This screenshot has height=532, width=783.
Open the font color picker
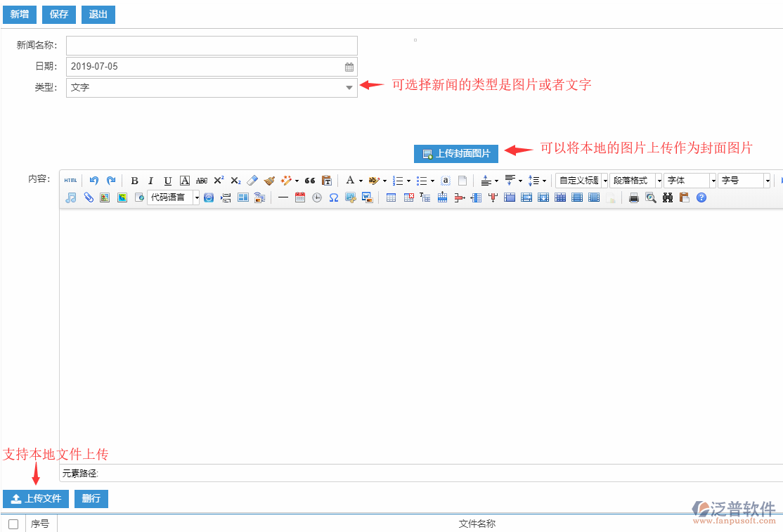click(350, 180)
